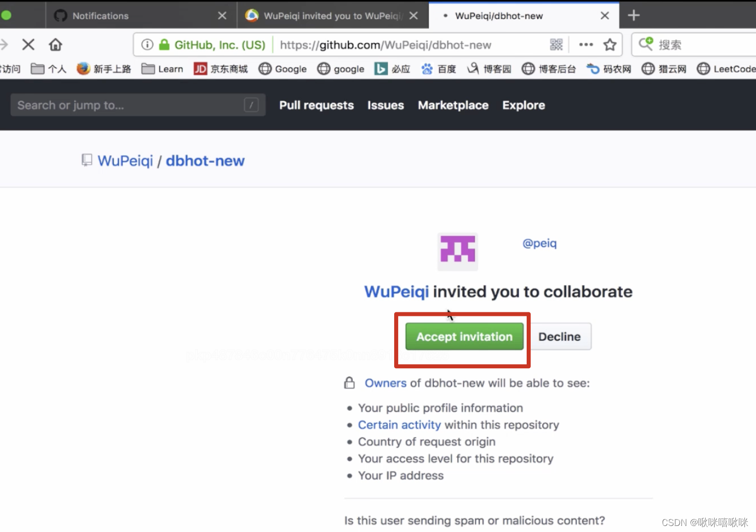Switch to WuPeiqi invited you tab
Screen dimensions: 756x532
[x=333, y=16]
